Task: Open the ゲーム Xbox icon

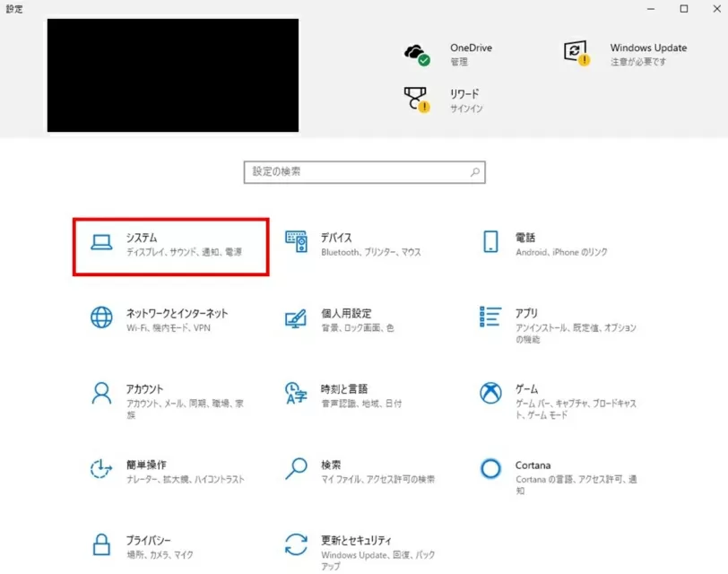Action: [490, 393]
